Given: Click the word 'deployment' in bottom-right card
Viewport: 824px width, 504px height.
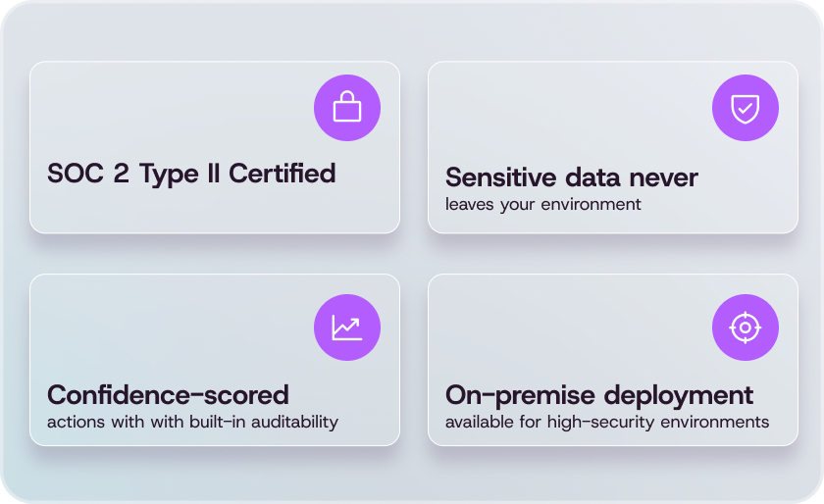Looking at the screenshot, I should 678,396.
